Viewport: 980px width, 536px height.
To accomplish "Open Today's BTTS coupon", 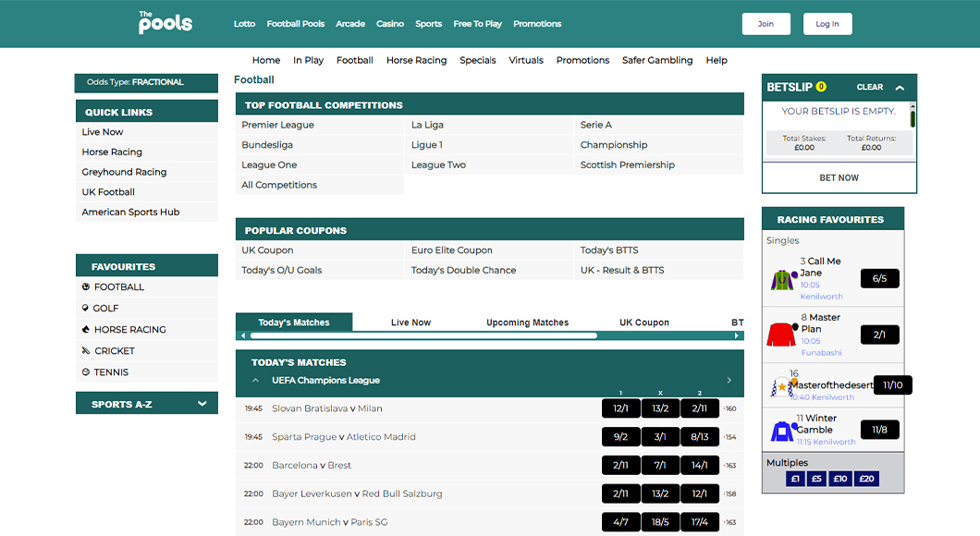I will [x=608, y=250].
